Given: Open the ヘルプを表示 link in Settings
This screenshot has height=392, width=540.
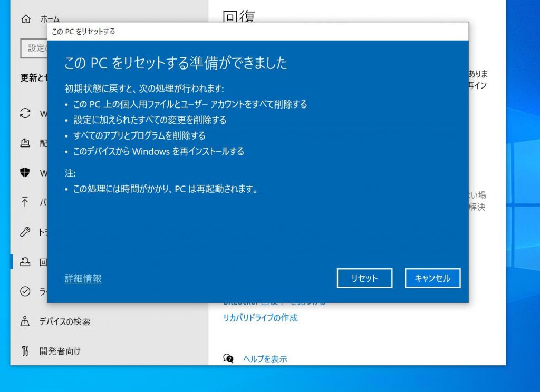Looking at the screenshot, I should click(x=265, y=359).
